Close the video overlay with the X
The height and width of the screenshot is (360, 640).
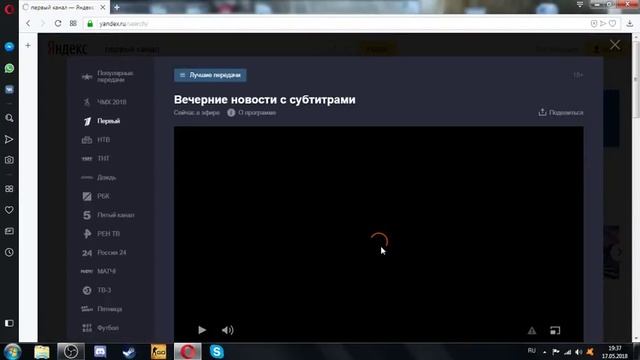click(x=615, y=45)
